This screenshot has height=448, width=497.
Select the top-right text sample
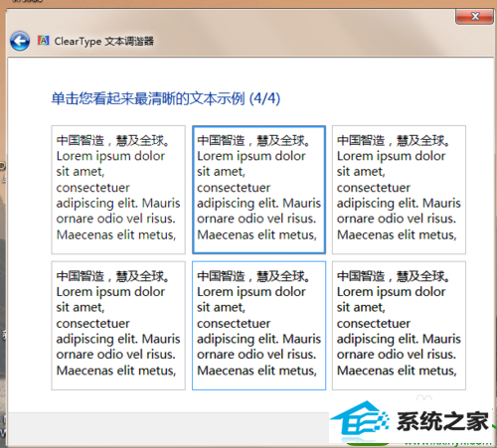click(x=399, y=190)
